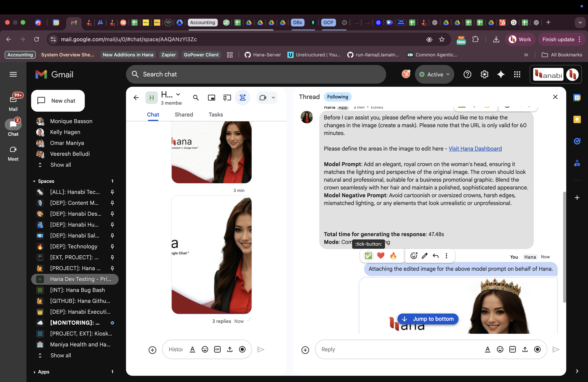Open the space name dropdown chevron
Screen dimensions: 588x382
click(178, 94)
